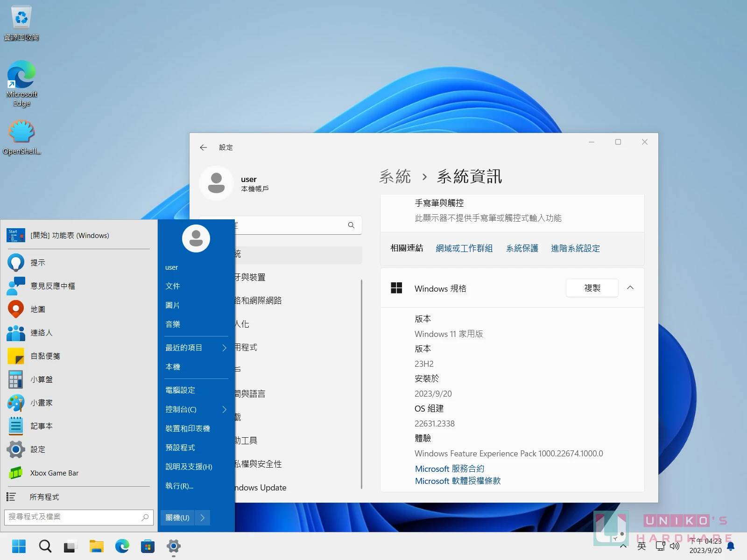Open taskbar Search magnifier
This screenshot has width=747, height=560.
45,546
